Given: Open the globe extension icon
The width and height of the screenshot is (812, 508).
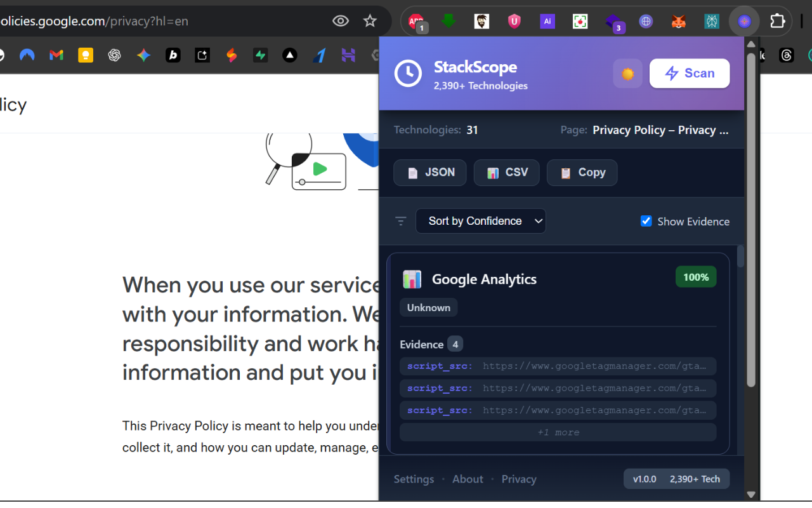Looking at the screenshot, I should tap(646, 21).
